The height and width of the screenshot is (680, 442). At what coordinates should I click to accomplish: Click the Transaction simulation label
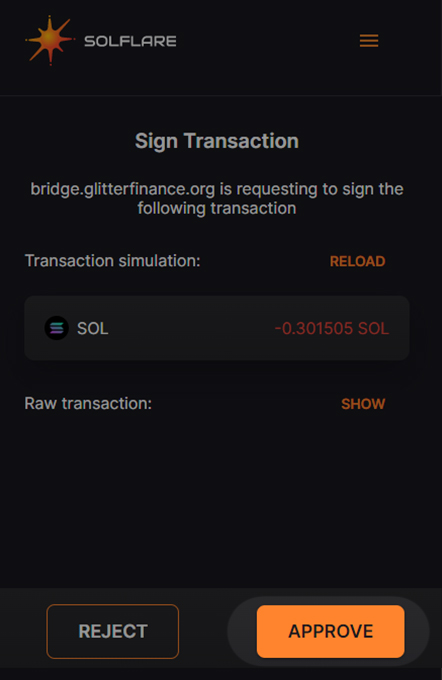point(112,261)
